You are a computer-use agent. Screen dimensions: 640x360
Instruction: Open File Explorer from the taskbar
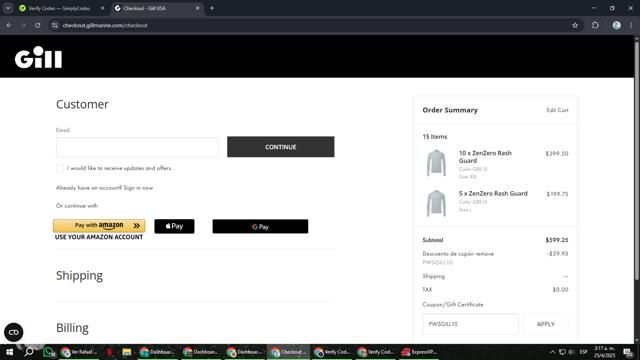click(x=127, y=352)
